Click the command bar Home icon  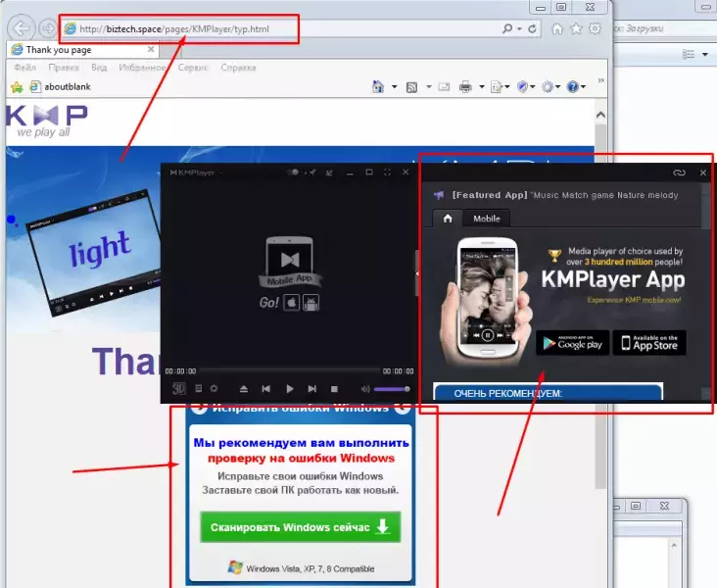[x=378, y=86]
